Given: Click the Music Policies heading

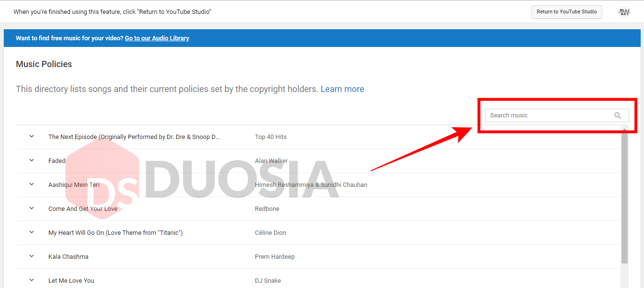Looking at the screenshot, I should pos(44,64).
